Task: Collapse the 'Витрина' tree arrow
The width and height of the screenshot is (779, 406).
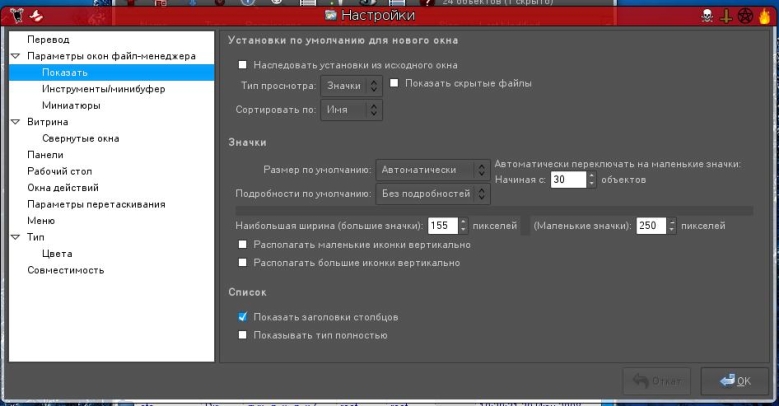Action: click(15, 122)
